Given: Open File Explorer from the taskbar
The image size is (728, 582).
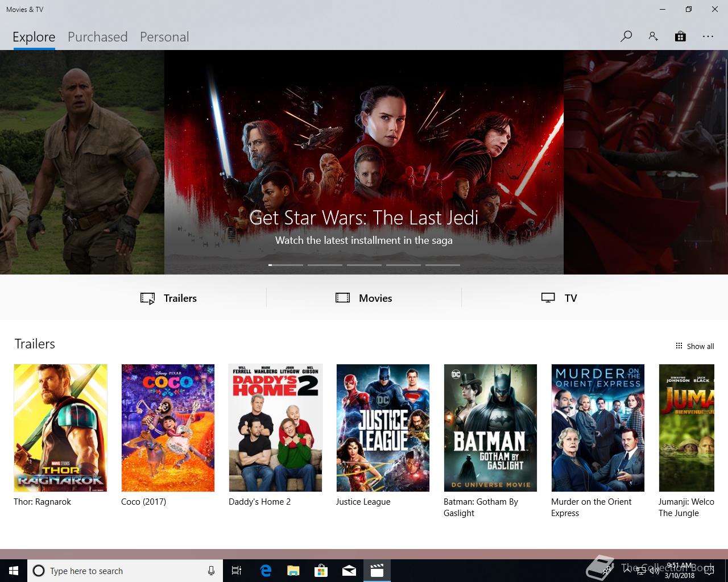Looking at the screenshot, I should coord(293,571).
